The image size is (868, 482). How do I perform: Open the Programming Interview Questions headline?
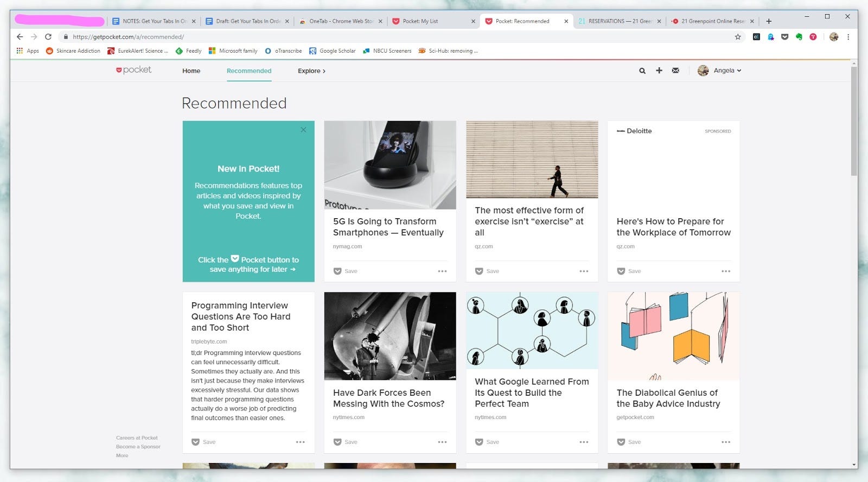[241, 316]
